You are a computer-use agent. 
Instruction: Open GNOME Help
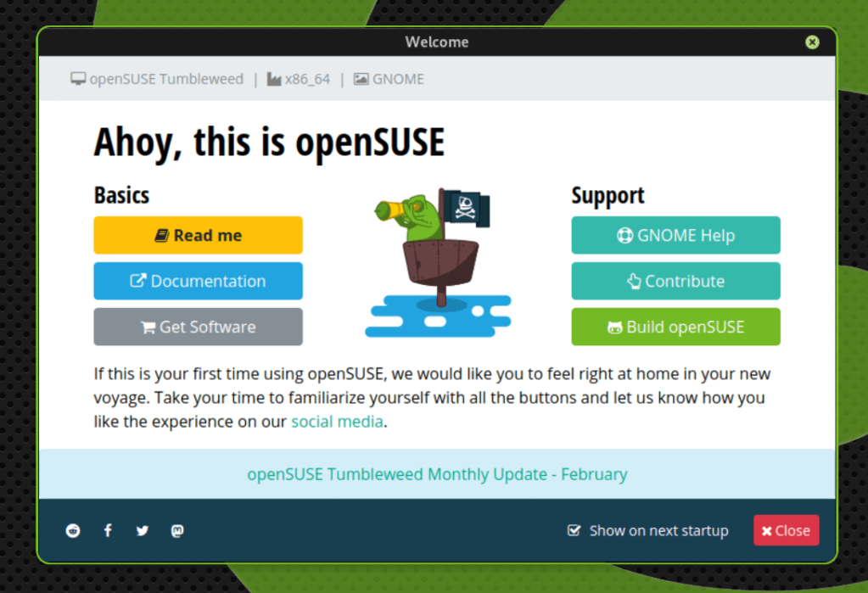(675, 236)
